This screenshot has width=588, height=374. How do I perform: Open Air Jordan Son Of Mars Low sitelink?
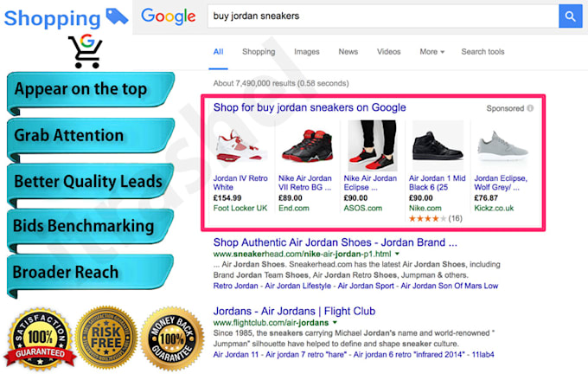click(450, 286)
